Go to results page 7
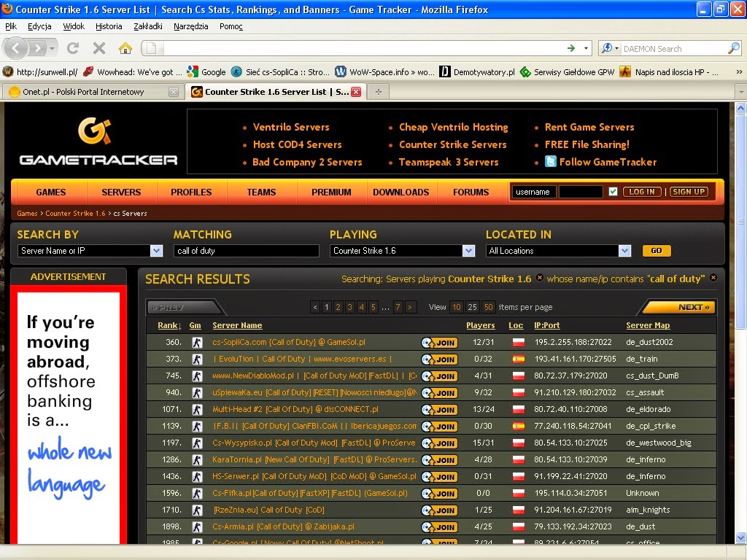The height and width of the screenshot is (560, 747). [398, 307]
